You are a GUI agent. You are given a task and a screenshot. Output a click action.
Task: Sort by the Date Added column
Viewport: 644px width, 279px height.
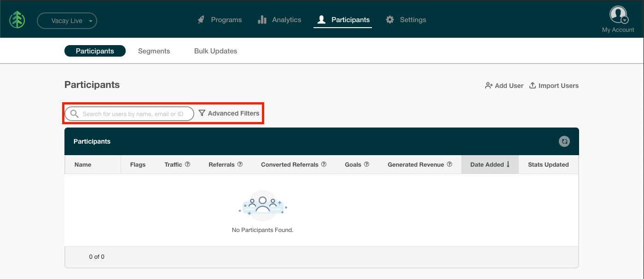coord(490,164)
